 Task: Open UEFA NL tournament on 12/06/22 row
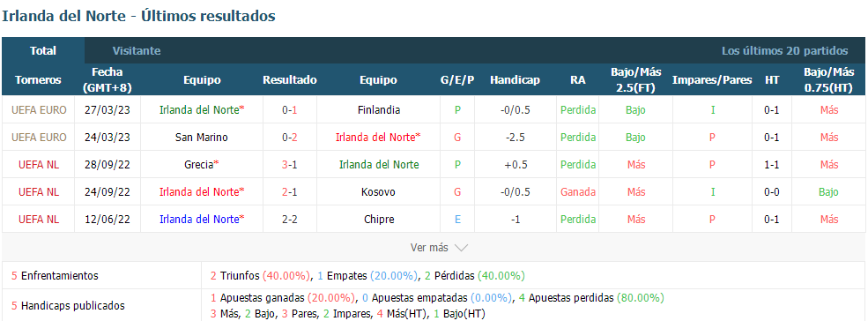pos(39,220)
